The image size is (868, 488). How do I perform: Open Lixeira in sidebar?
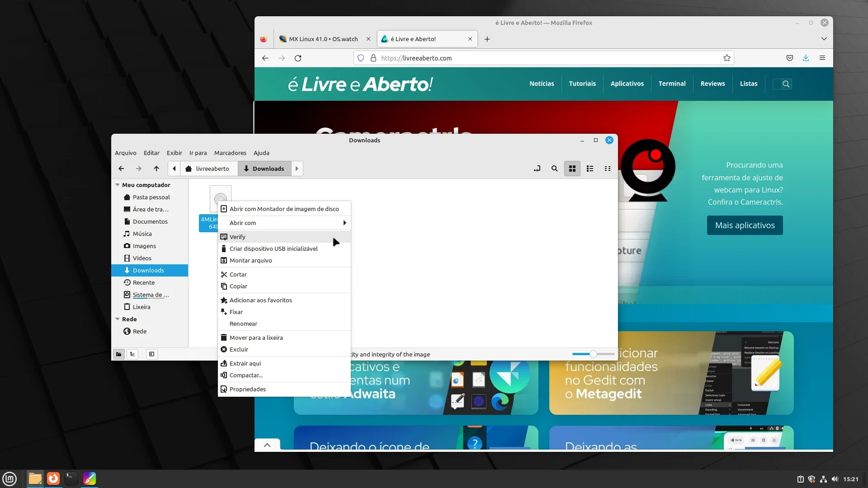pyautogui.click(x=150, y=307)
